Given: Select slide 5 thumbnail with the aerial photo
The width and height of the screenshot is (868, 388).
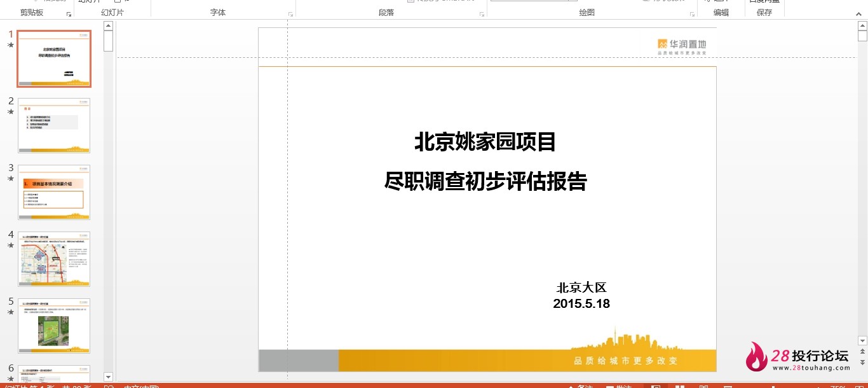Looking at the screenshot, I should [54, 326].
